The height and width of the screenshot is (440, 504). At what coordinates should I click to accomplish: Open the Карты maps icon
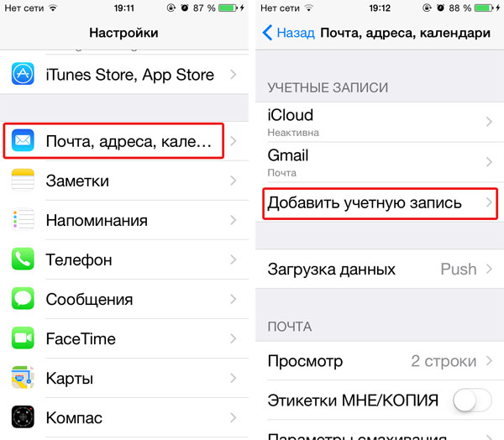coord(23,378)
